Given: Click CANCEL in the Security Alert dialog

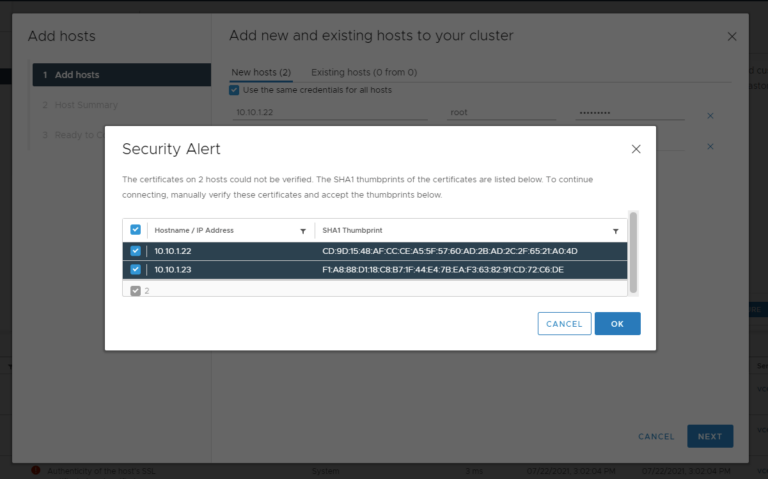Looking at the screenshot, I should pyautogui.click(x=564, y=324).
